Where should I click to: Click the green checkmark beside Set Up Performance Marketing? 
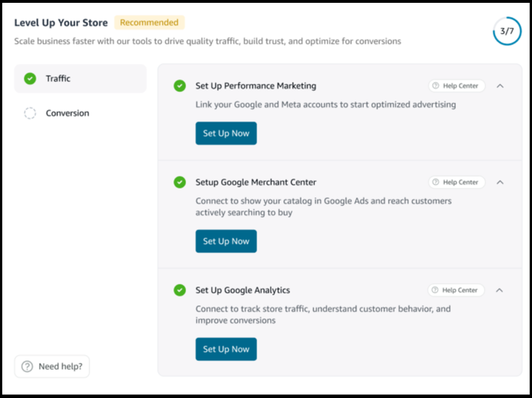179,86
